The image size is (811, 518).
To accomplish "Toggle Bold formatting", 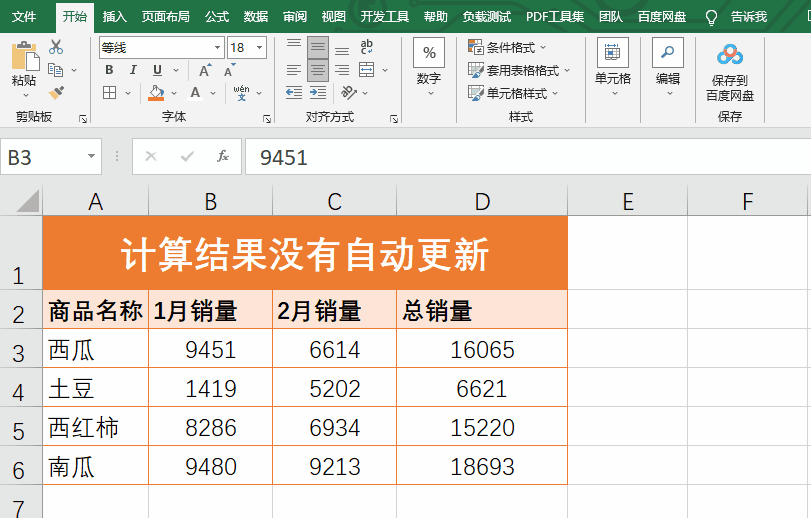I will click(x=109, y=70).
